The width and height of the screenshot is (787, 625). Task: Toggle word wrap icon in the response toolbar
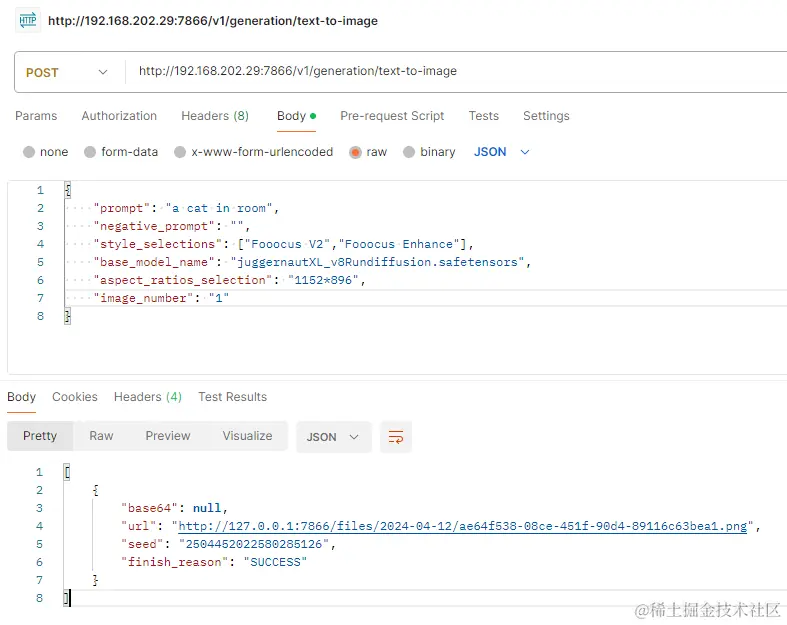[396, 437]
